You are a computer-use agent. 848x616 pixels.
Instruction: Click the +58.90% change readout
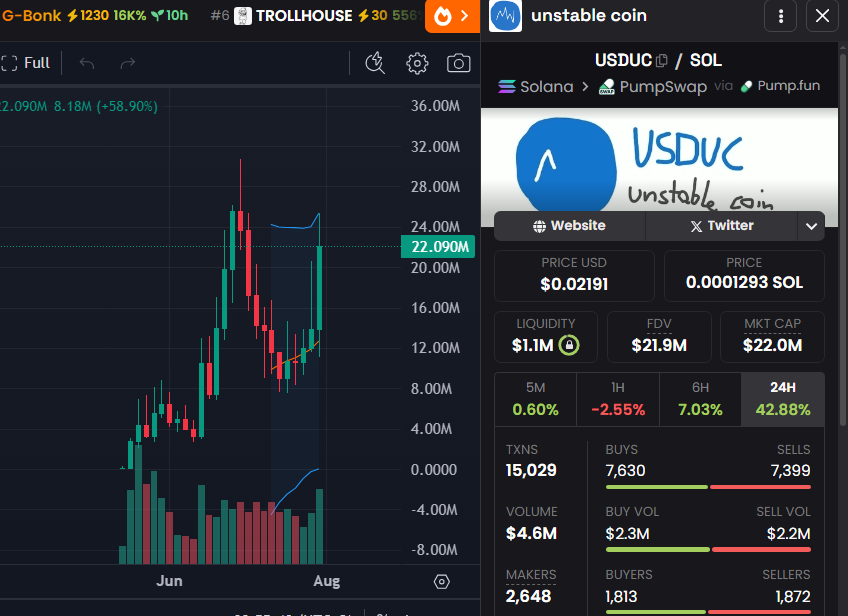click(x=127, y=106)
